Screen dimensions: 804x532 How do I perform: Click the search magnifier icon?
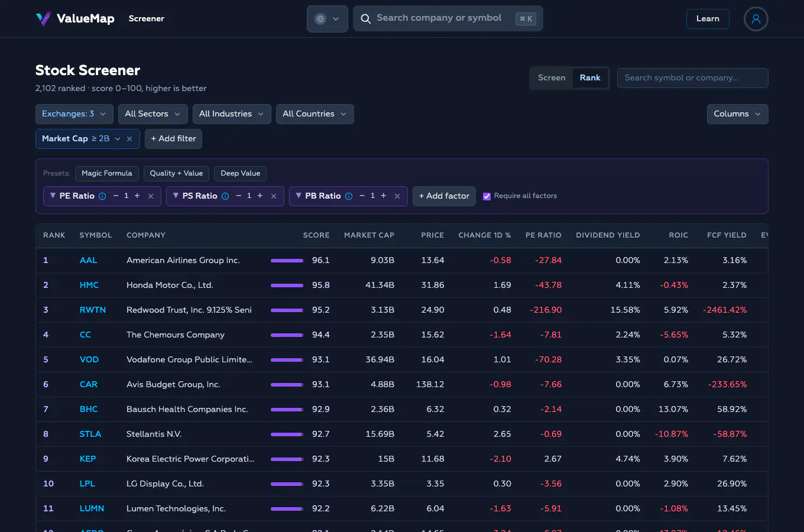366,19
